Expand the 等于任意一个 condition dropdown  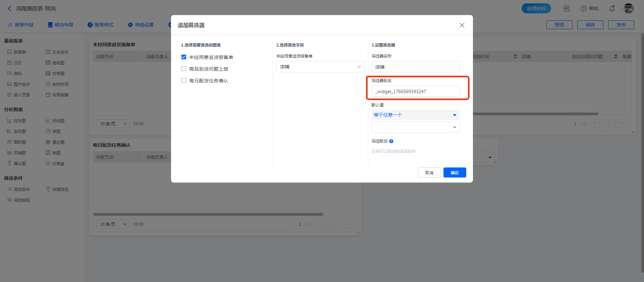415,115
